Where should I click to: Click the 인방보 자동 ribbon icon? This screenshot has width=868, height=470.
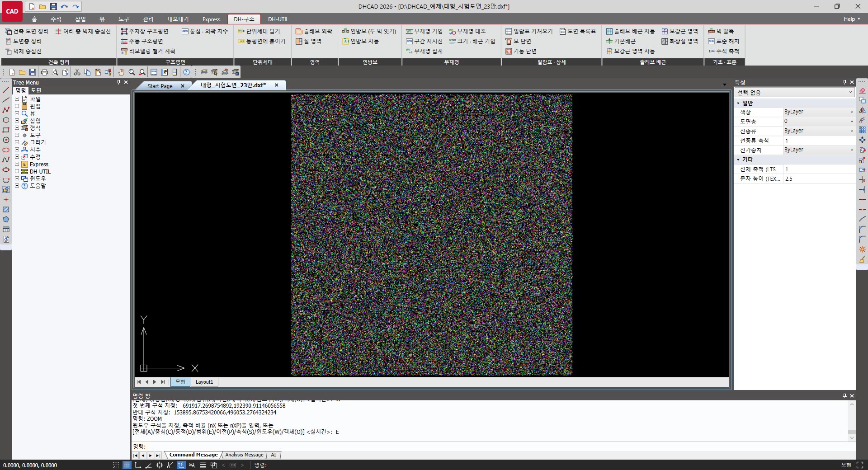360,41
